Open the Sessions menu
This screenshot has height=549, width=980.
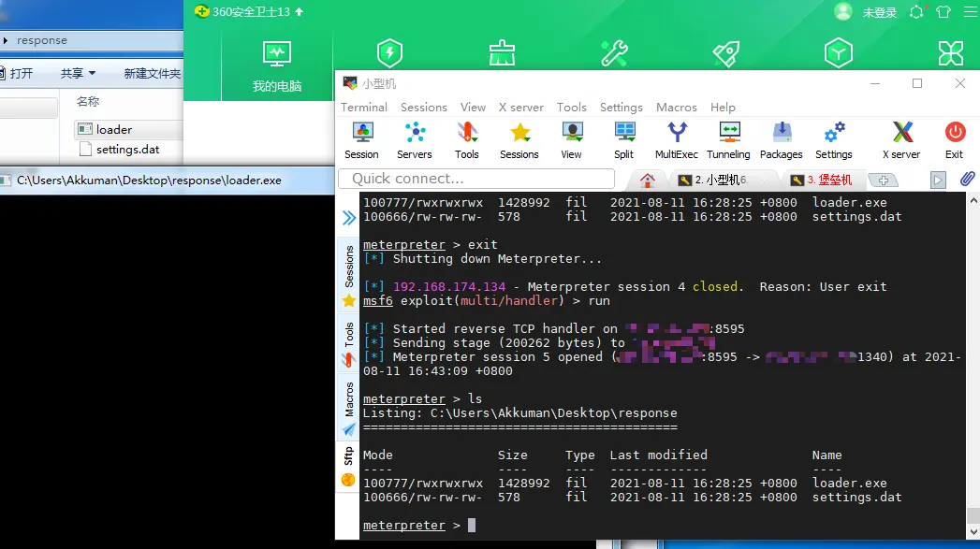tap(424, 108)
